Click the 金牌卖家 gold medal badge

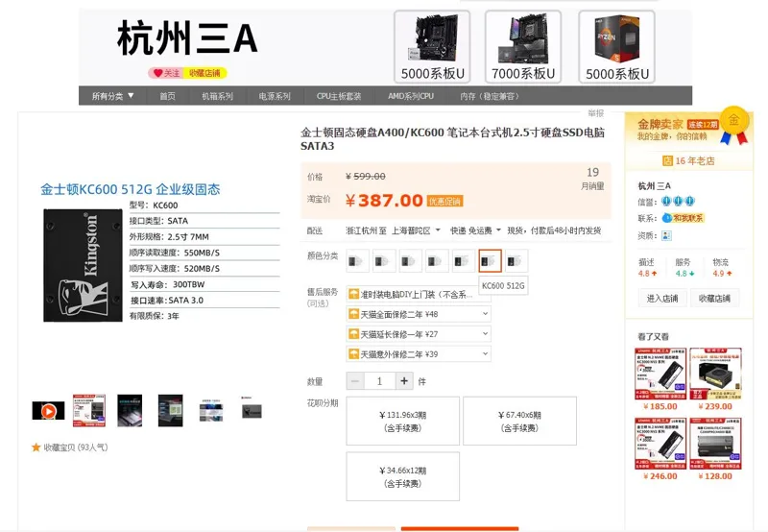pos(733,126)
